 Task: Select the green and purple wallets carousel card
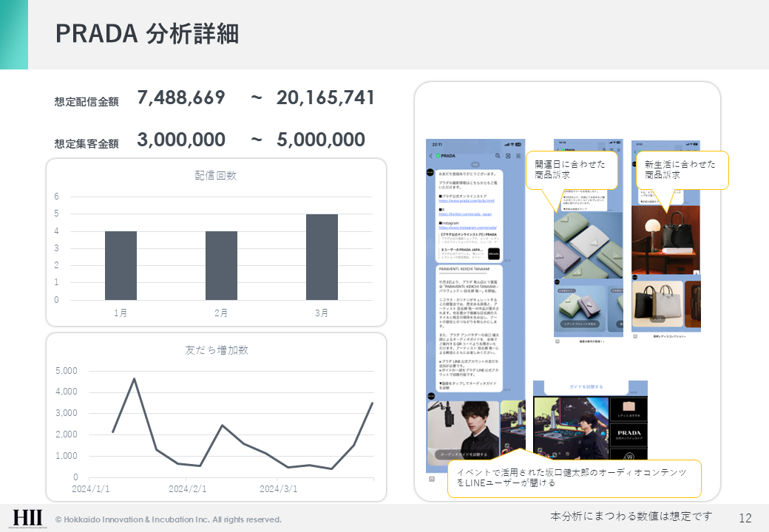point(579,308)
